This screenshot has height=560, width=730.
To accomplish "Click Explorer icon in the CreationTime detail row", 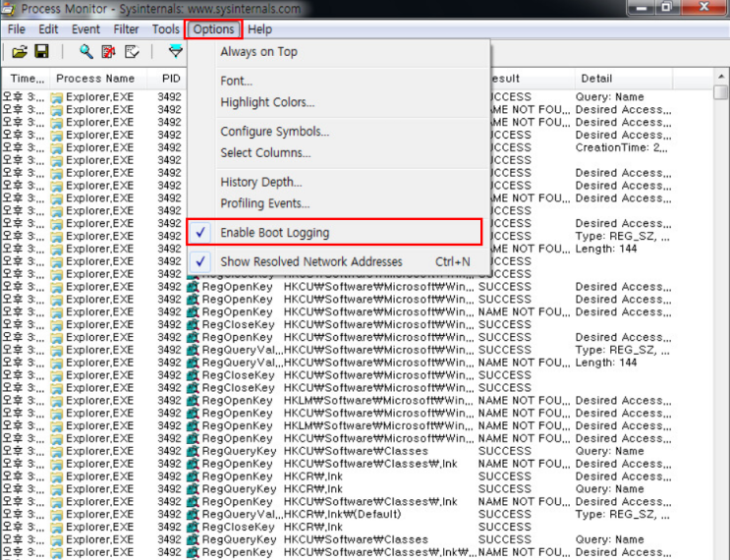I will click(x=56, y=147).
